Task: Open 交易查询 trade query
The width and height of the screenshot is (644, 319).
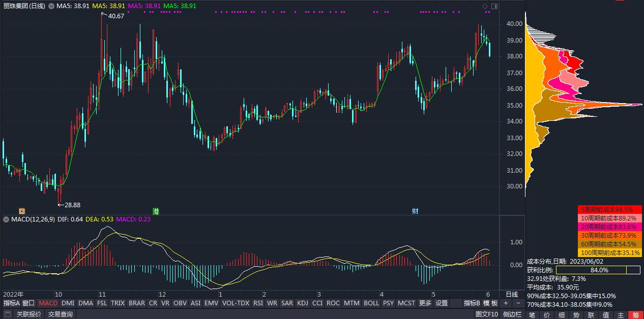Action: (x=61, y=314)
